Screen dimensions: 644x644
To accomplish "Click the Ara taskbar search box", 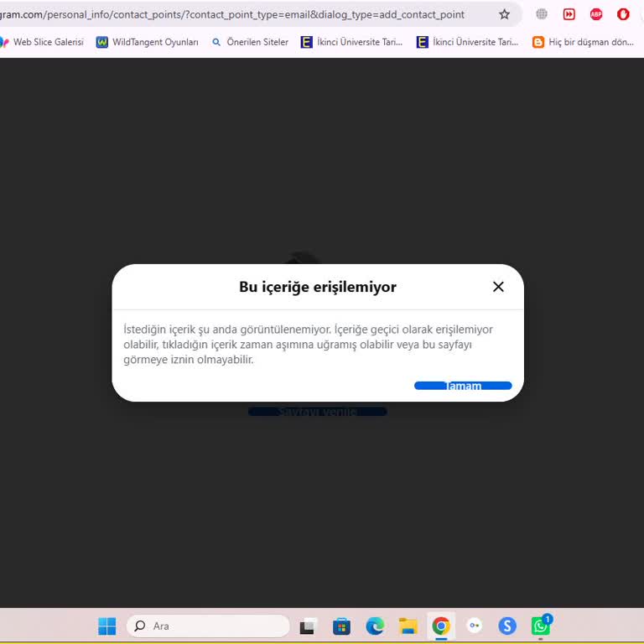I will (x=208, y=626).
